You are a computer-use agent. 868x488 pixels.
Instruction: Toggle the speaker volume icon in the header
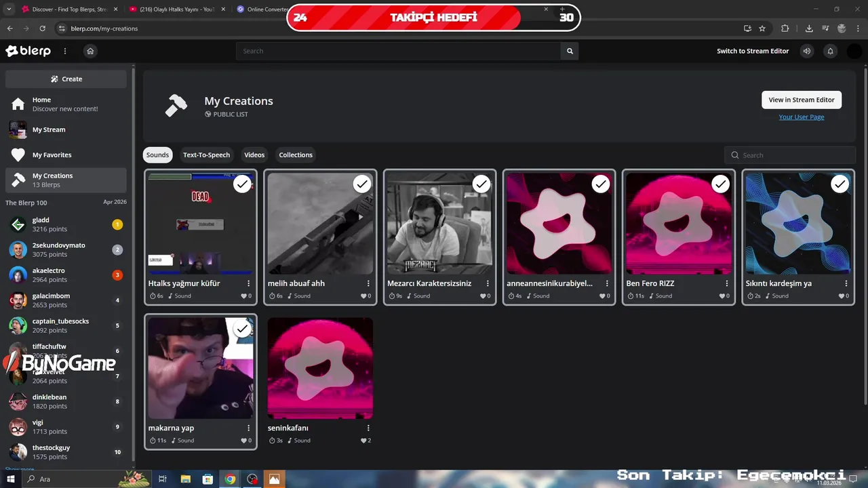tap(807, 51)
